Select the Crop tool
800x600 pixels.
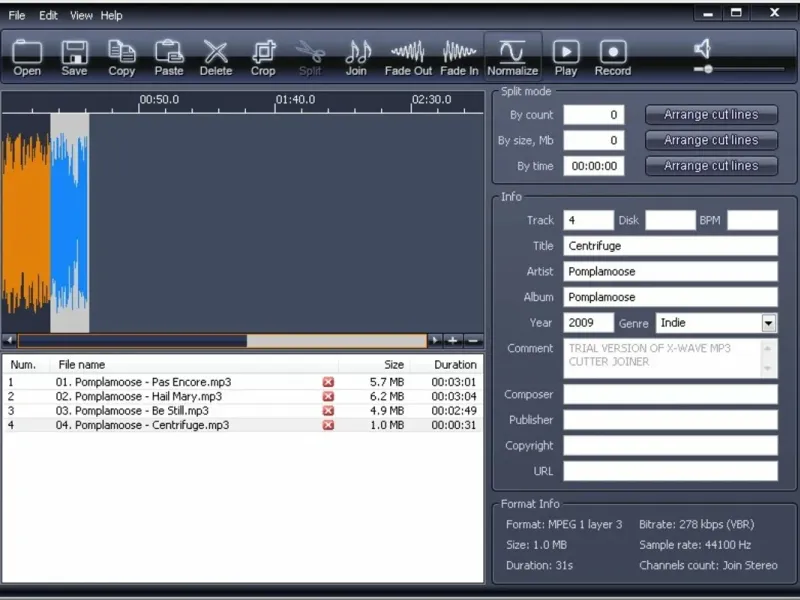(263, 58)
